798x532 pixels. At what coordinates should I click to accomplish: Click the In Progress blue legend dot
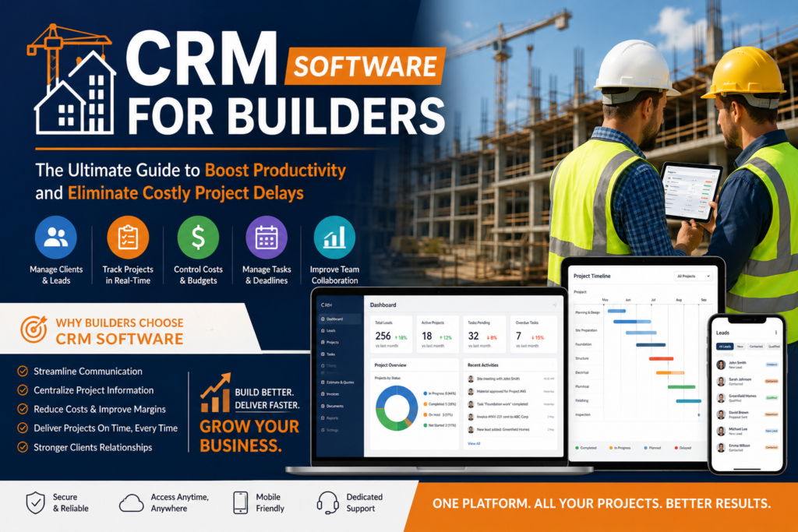[x=425, y=393]
